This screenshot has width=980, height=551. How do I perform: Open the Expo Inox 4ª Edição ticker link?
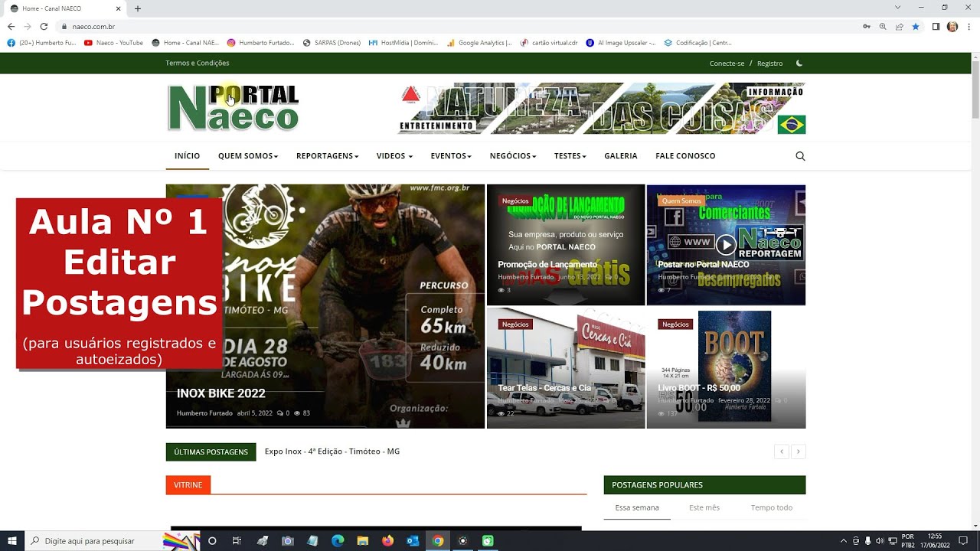(x=332, y=452)
